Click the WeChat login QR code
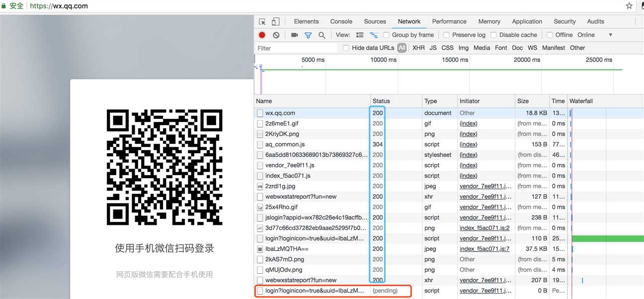 click(x=164, y=166)
